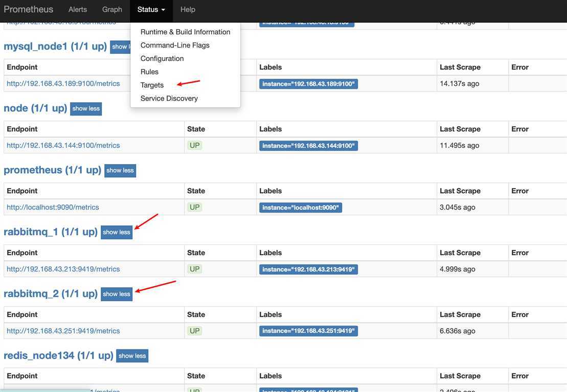This screenshot has width=567, height=392.
Task: Click show less for rabbitmq_2
Action: pyautogui.click(x=117, y=294)
